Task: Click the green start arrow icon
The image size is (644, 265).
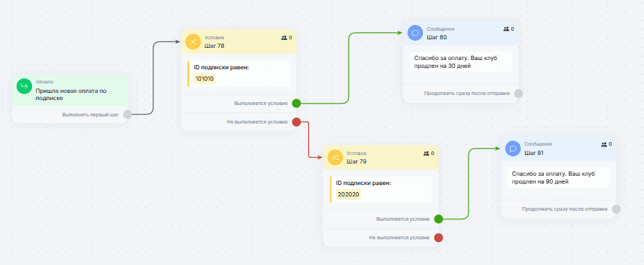Action: click(24, 86)
